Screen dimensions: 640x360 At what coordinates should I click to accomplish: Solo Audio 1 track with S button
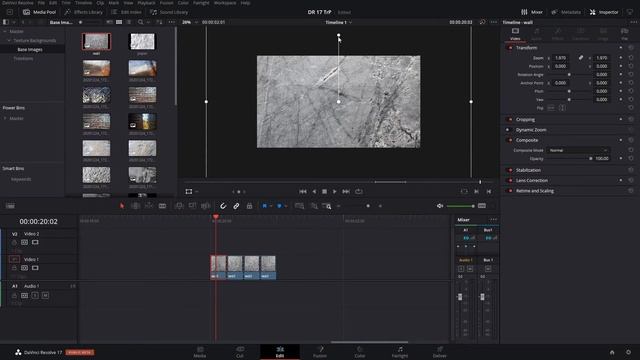[x=35, y=295]
